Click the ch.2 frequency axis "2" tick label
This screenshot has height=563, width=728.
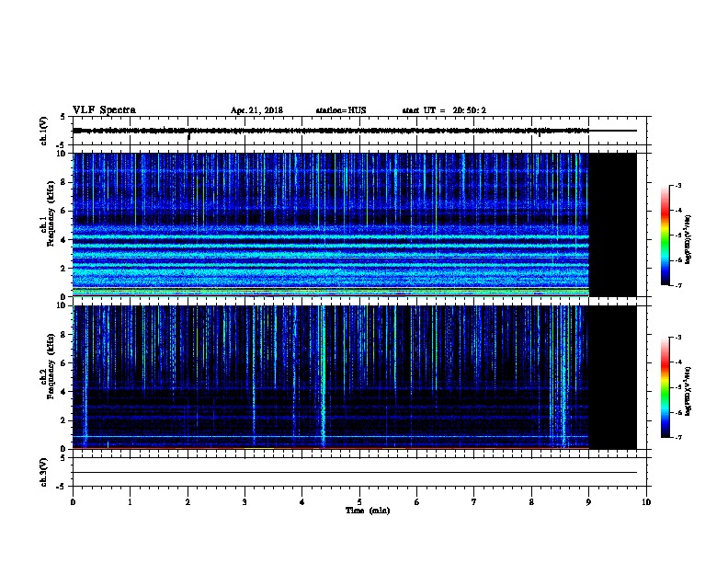click(63, 420)
